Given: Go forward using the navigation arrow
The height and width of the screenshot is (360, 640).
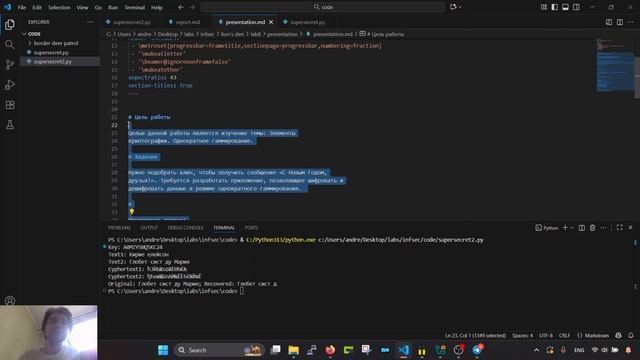Looking at the screenshot, I should [x=192, y=7].
